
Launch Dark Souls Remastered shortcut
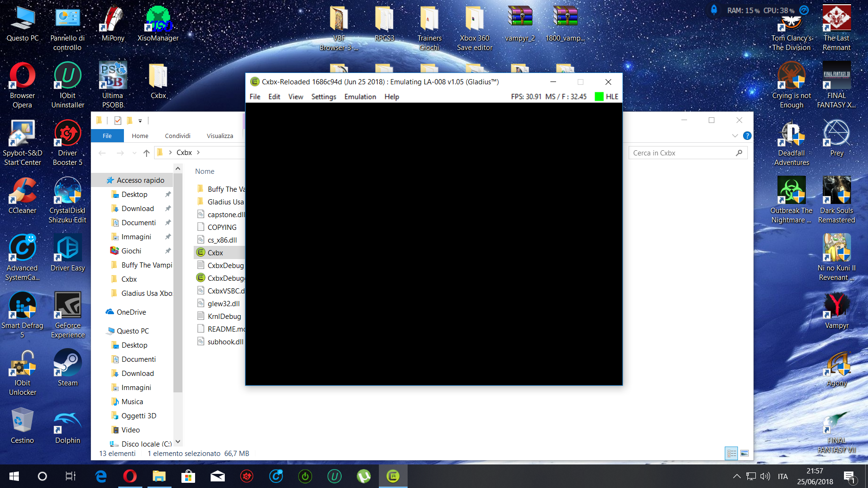click(836, 201)
